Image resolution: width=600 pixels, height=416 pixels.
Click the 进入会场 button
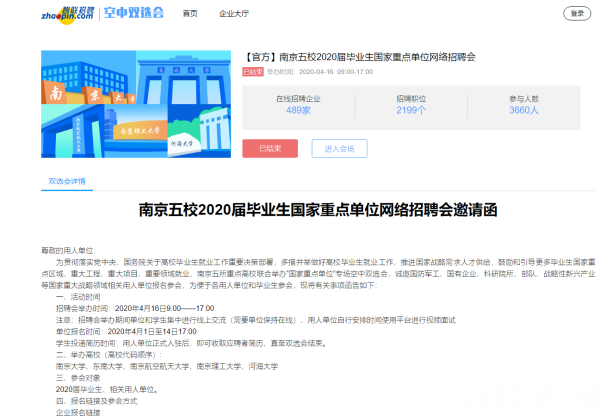[339, 148]
